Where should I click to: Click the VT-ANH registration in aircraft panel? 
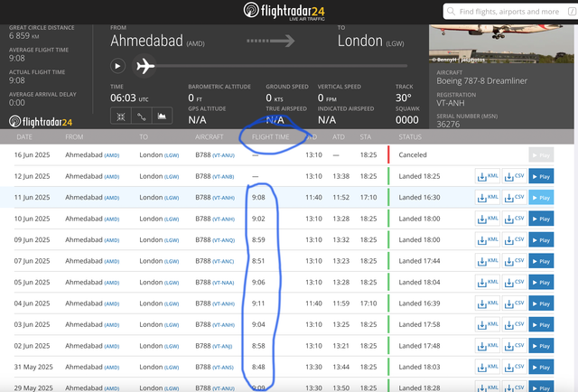pyautogui.click(x=451, y=103)
